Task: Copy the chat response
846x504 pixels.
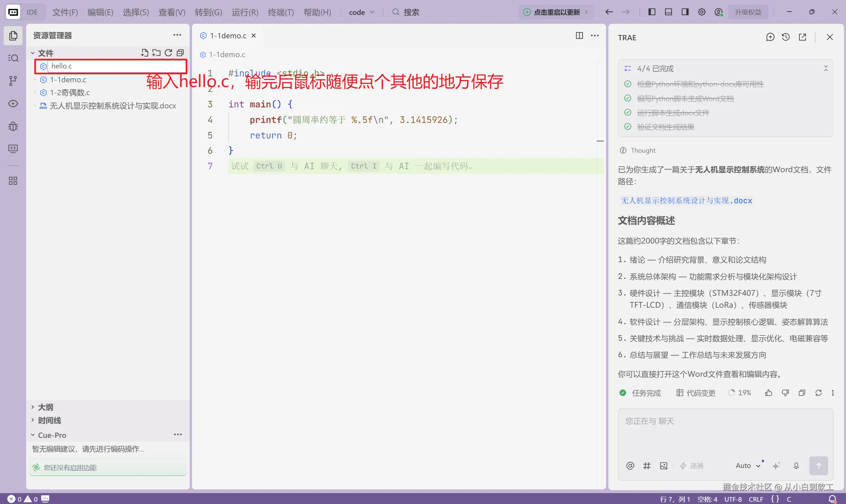Action: 802,393
